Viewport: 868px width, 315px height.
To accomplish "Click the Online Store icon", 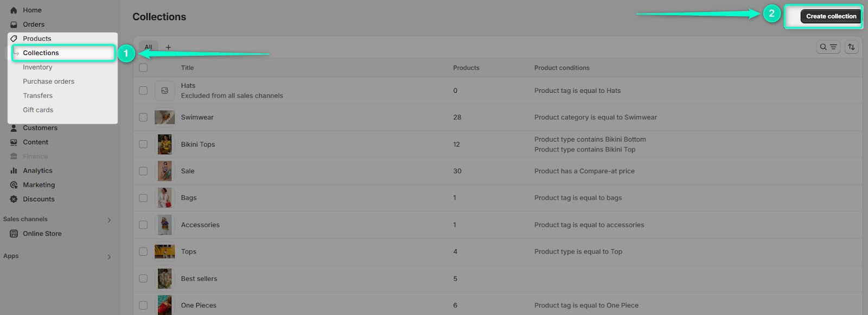I will click(14, 234).
